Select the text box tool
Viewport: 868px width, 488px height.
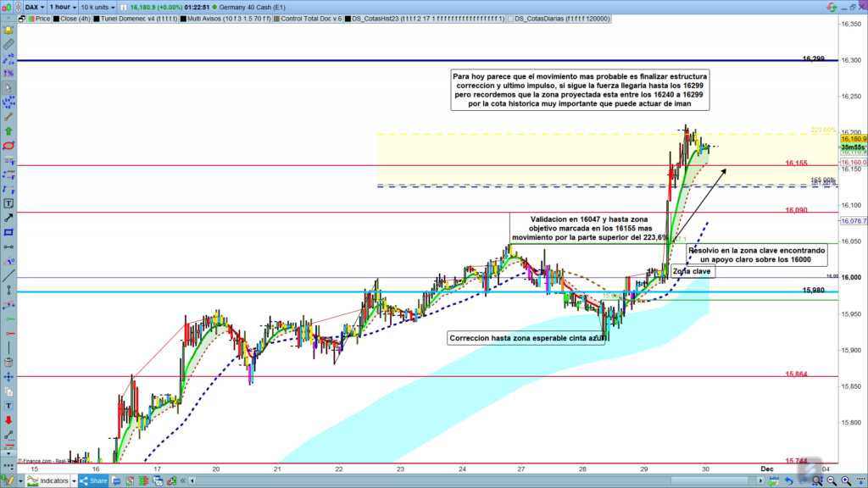pos(8,203)
